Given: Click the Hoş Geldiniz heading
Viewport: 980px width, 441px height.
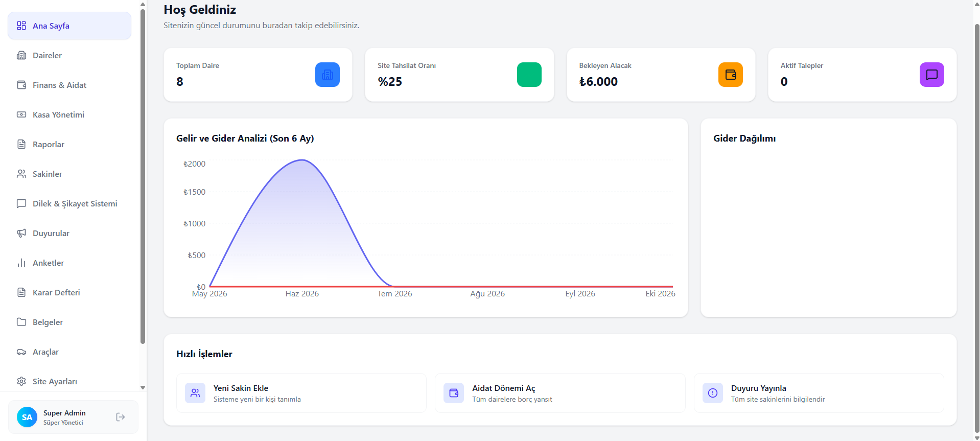Looking at the screenshot, I should (x=200, y=10).
